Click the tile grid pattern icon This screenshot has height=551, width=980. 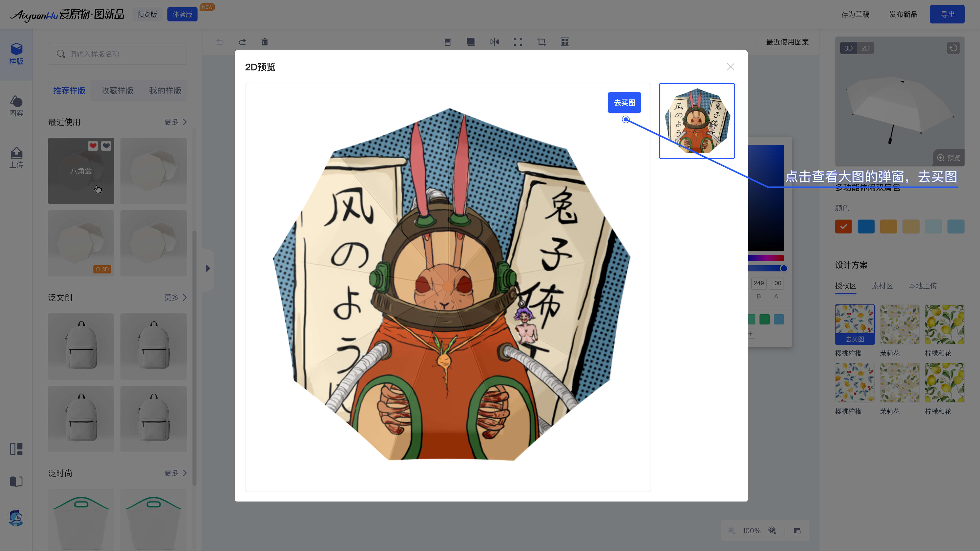(x=565, y=42)
